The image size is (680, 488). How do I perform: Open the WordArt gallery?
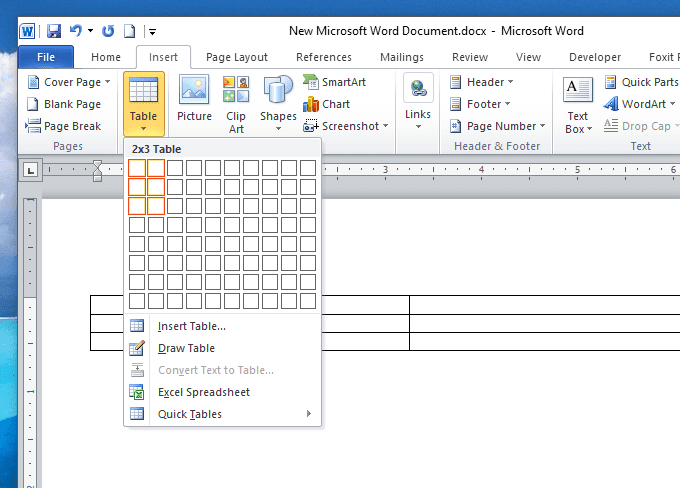639,104
